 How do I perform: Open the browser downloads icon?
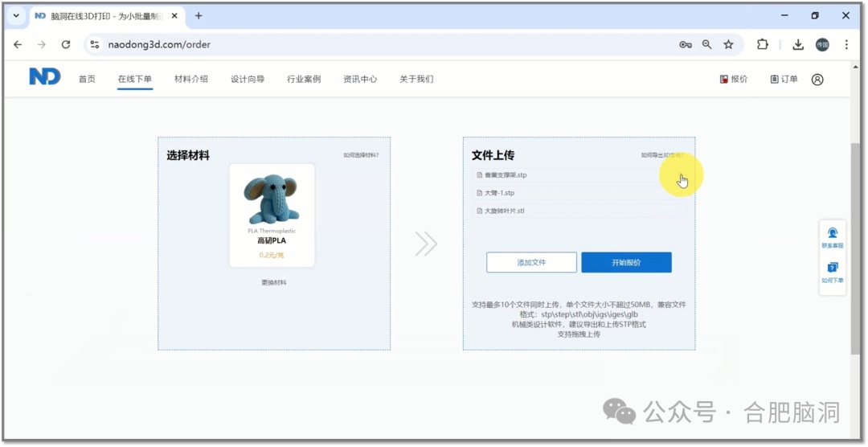tap(798, 45)
